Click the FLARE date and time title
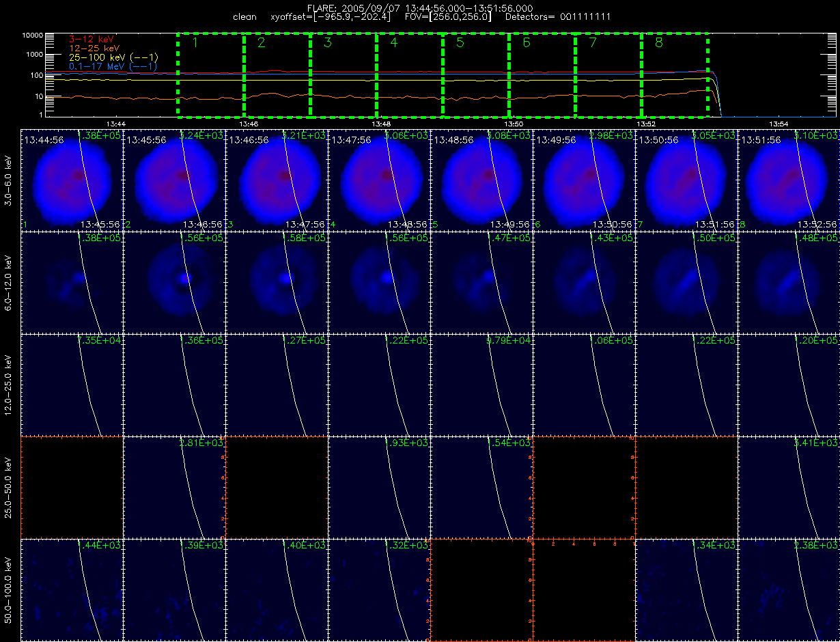 [x=420, y=8]
